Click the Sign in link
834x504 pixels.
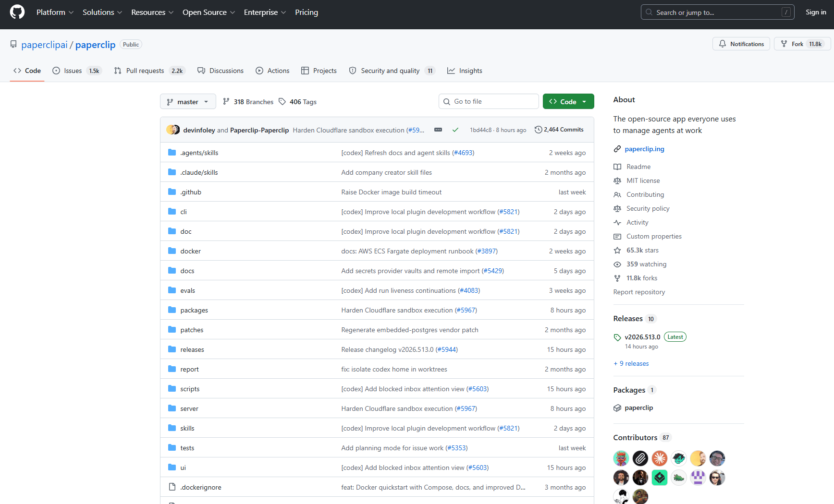pos(816,12)
